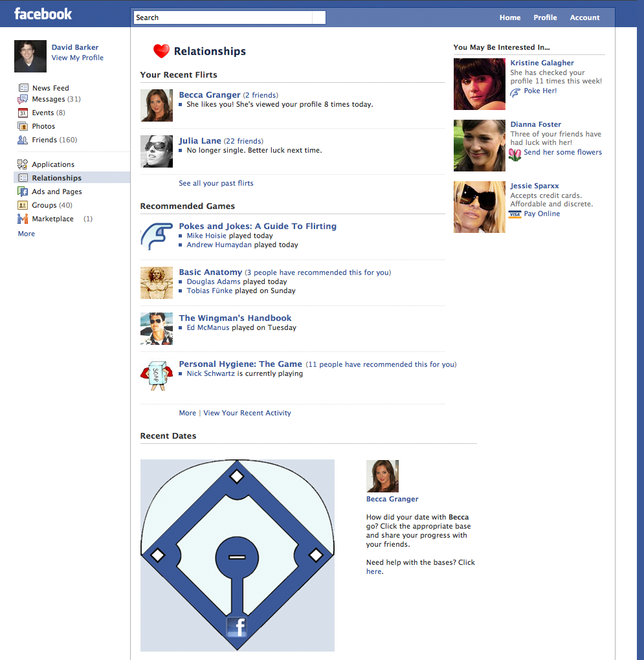This screenshot has width=644, height=660.
Task: Click Becca Granger's photo in Recent Dates
Action: (x=383, y=476)
